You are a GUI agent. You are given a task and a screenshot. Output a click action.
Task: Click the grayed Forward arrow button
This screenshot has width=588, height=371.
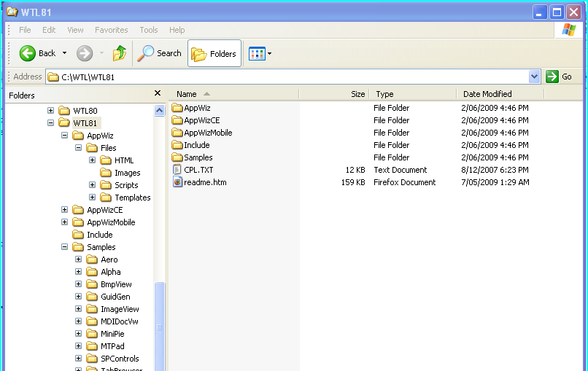pyautogui.click(x=85, y=53)
